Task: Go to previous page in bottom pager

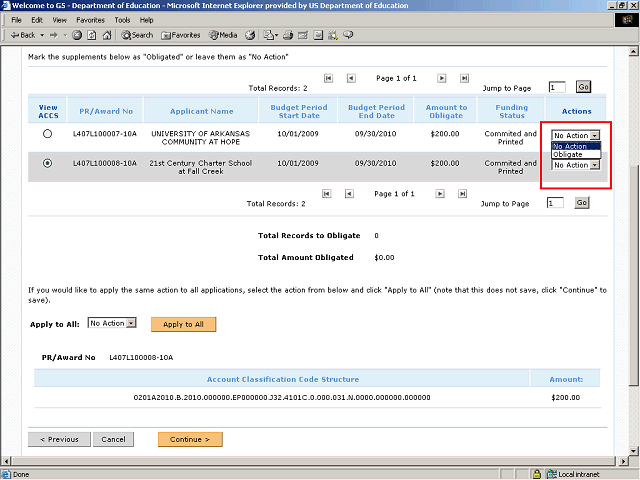Action: click(x=349, y=193)
